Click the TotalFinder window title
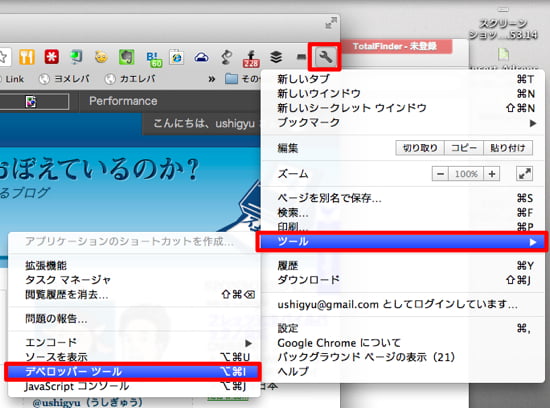The height and width of the screenshot is (408, 550). pyautogui.click(x=395, y=46)
